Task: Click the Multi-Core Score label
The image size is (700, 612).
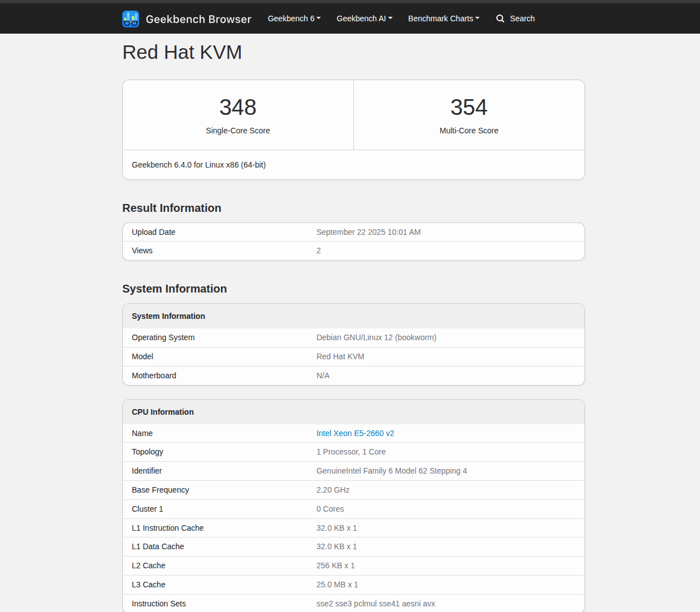Action: point(469,131)
